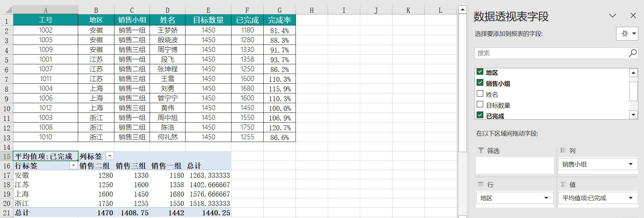This screenshot has height=218, width=644.
Task: Expand 销售小组 dropdown in columns area
Action: point(631,164)
